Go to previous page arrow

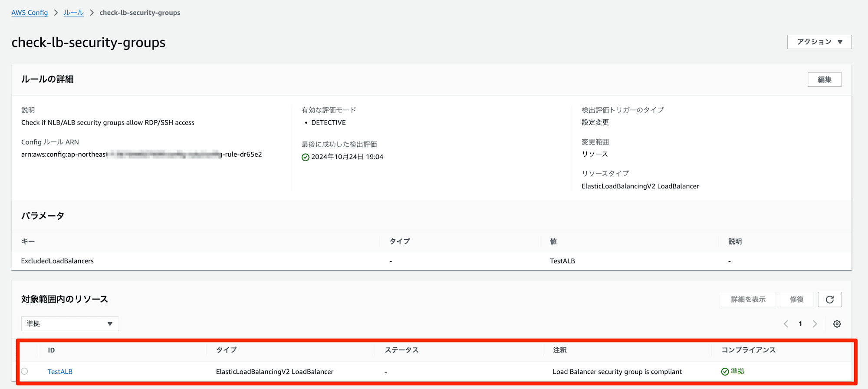click(x=786, y=324)
